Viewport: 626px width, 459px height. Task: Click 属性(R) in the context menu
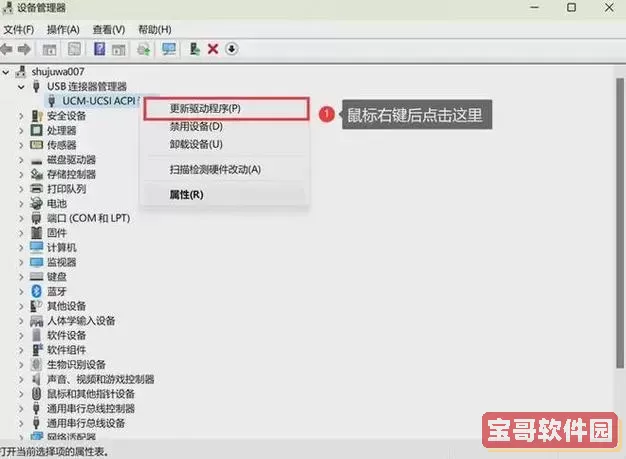coord(186,194)
